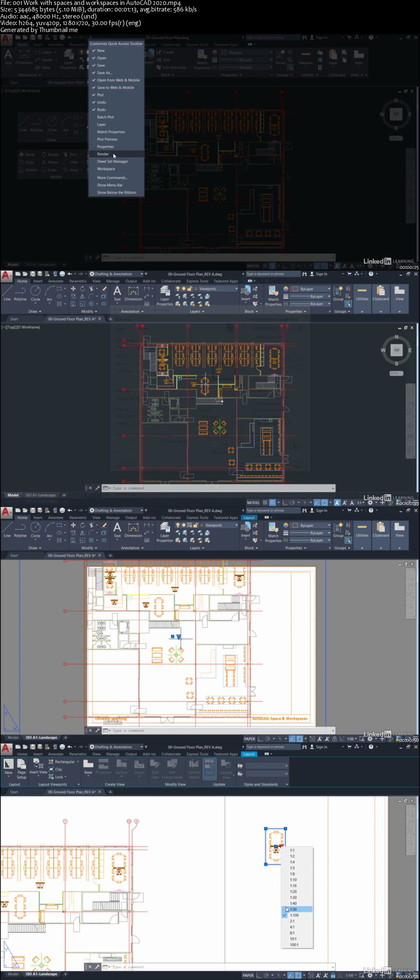
Task: Open the Rectangular viewport dropdown arrow
Action: point(78,762)
